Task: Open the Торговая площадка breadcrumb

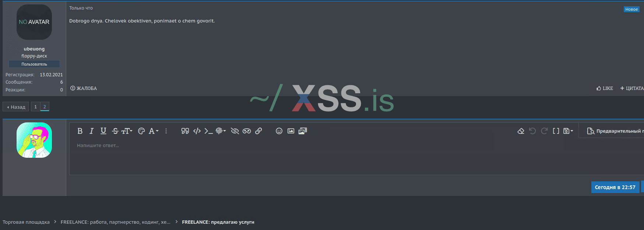Action: pyautogui.click(x=26, y=222)
